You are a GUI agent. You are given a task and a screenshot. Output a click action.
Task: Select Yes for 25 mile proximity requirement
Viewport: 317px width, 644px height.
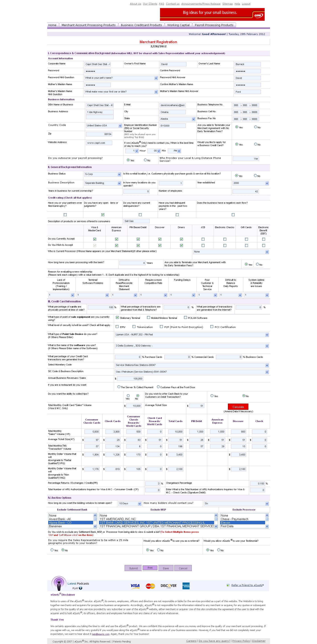[52, 550]
